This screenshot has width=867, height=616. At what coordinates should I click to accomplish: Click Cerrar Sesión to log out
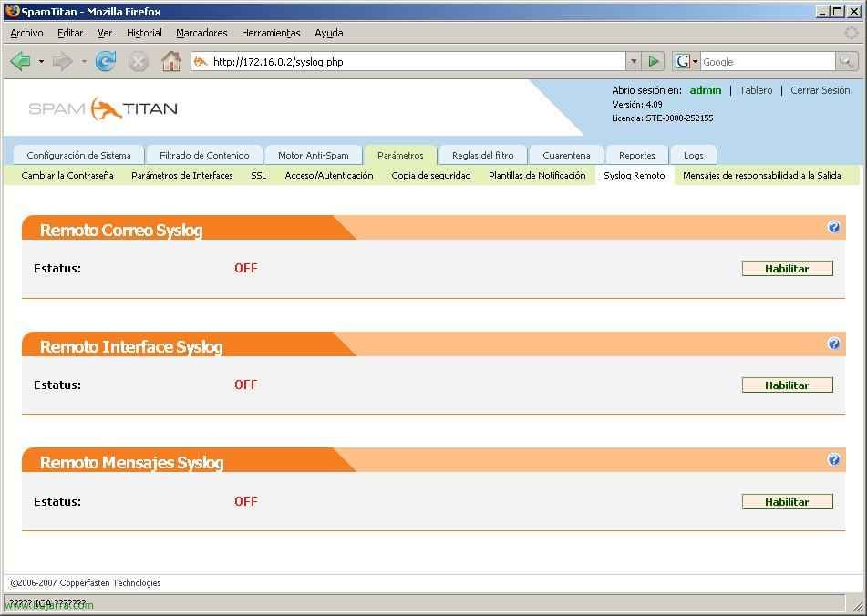(820, 90)
